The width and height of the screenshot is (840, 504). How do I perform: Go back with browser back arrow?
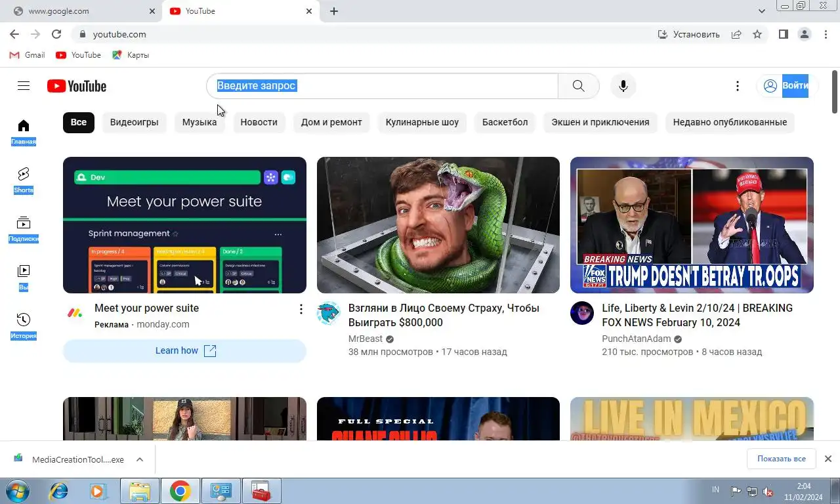click(x=14, y=34)
